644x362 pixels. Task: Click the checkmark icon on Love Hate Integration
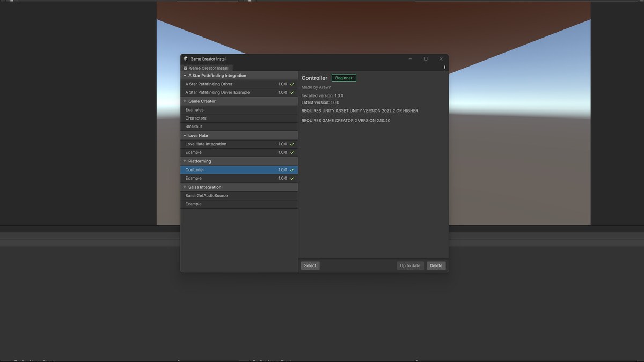point(292,144)
